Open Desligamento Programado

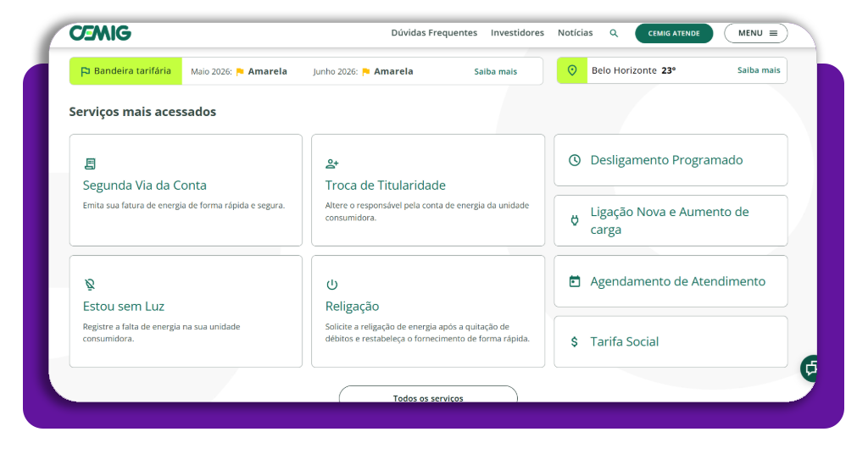pos(670,160)
